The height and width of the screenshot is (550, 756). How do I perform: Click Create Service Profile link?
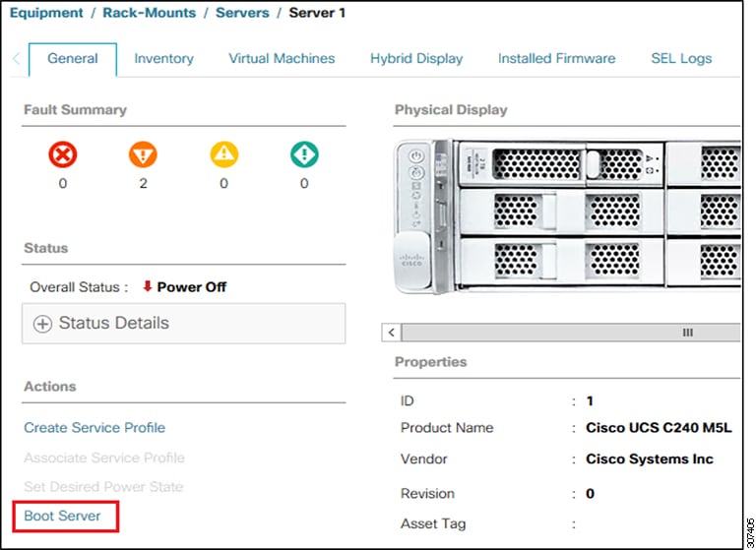[94, 428]
